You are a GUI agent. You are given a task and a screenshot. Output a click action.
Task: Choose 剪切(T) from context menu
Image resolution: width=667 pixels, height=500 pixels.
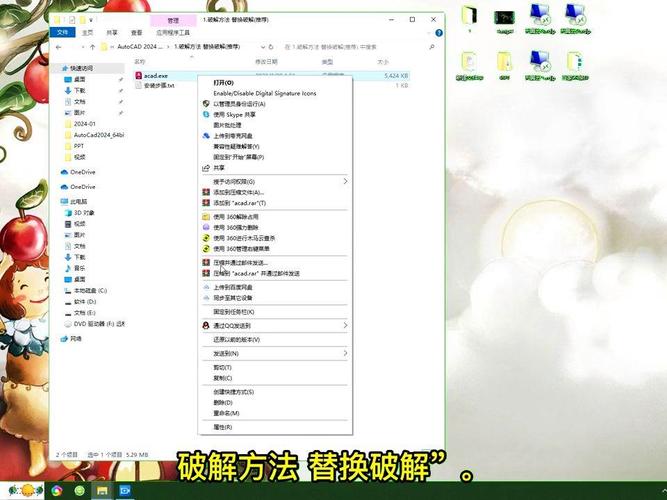(x=222, y=367)
